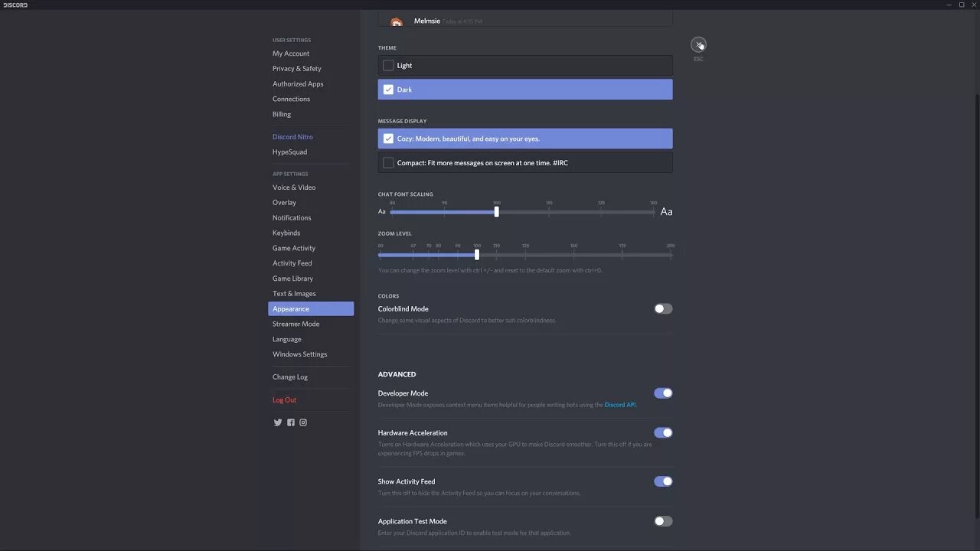The height and width of the screenshot is (551, 980).
Task: Click the ADVANCED section heading
Action: 397,374
